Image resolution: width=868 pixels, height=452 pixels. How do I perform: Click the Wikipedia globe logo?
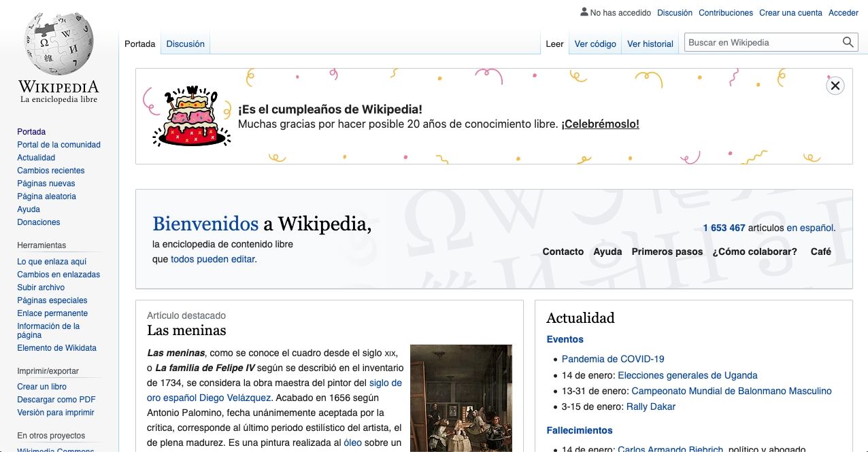coord(59,44)
